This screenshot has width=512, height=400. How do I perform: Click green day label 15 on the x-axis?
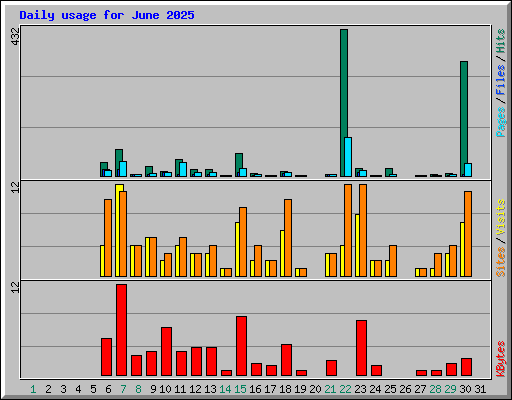tap(240, 389)
